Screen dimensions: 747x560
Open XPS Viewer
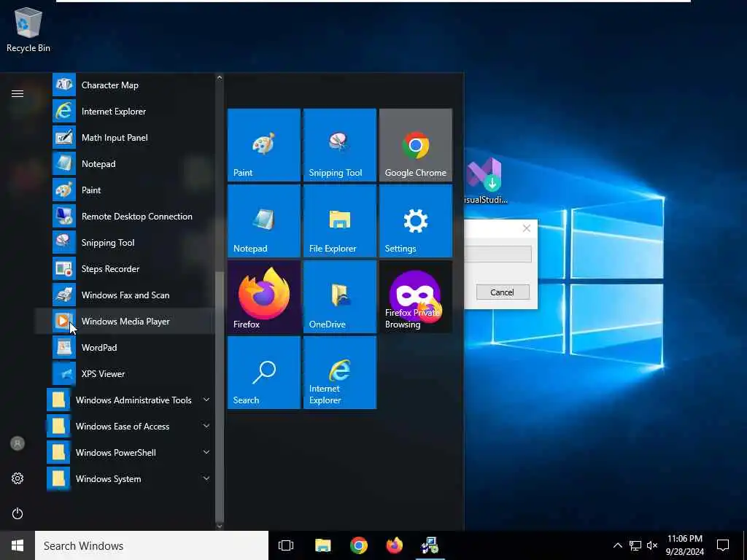point(124,373)
